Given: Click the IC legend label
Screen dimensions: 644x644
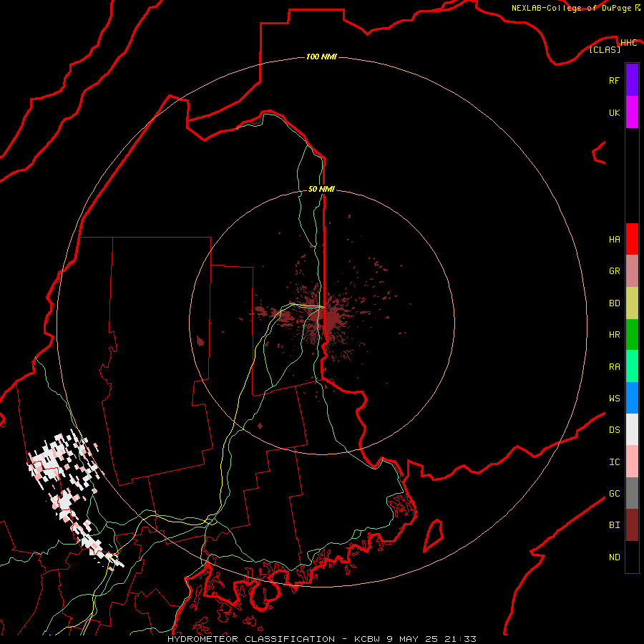Looking at the screenshot, I should (x=614, y=462).
